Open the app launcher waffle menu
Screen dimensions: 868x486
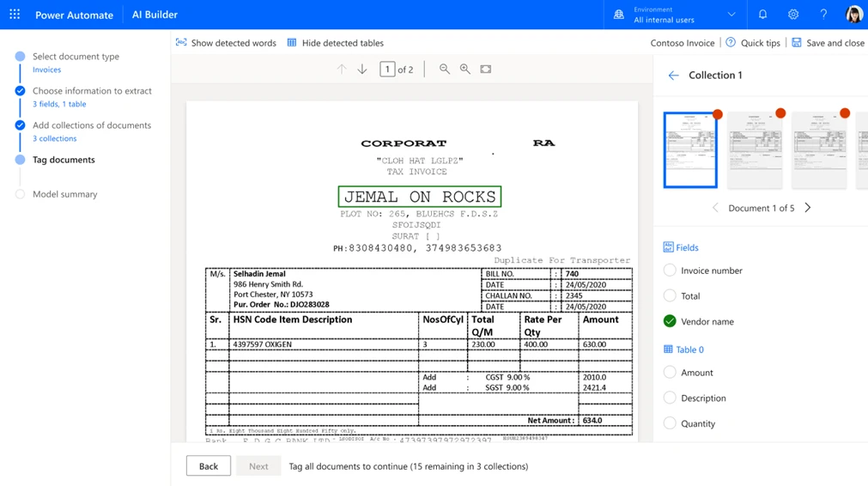(x=15, y=15)
